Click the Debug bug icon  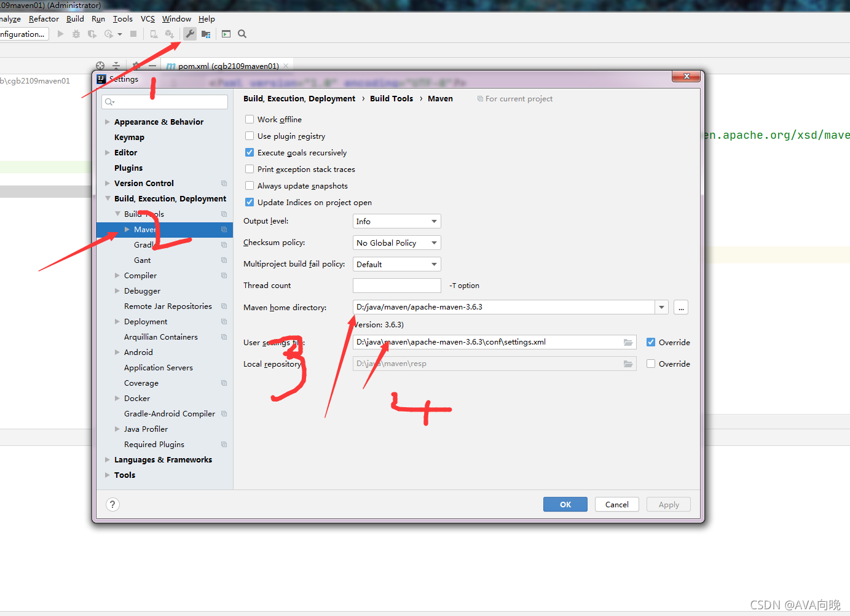click(x=76, y=34)
